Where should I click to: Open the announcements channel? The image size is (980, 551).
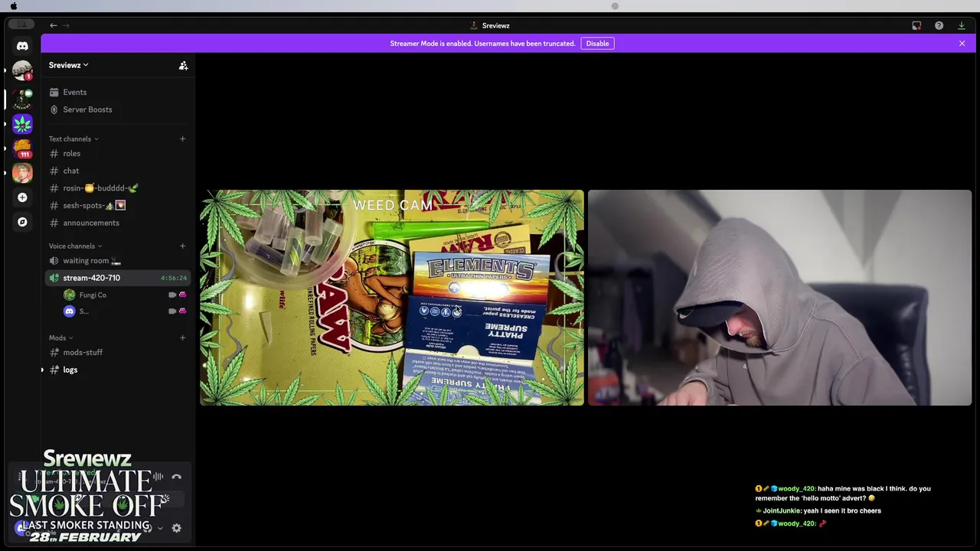click(118, 223)
